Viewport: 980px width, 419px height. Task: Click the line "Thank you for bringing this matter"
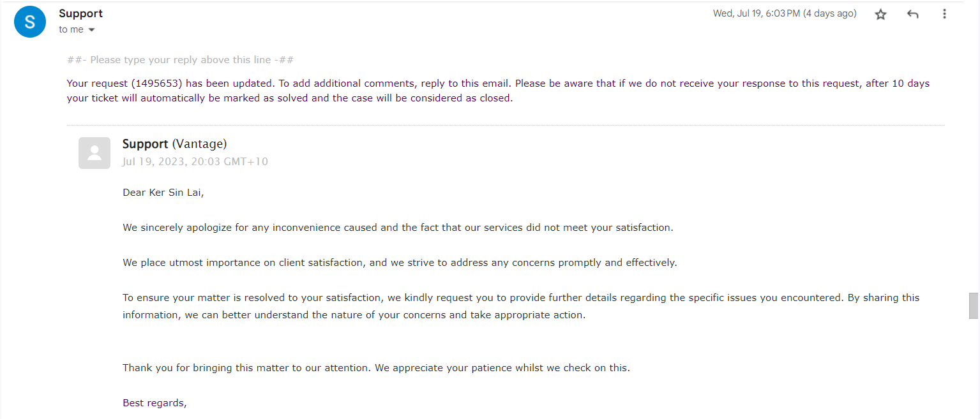pyautogui.click(x=376, y=367)
